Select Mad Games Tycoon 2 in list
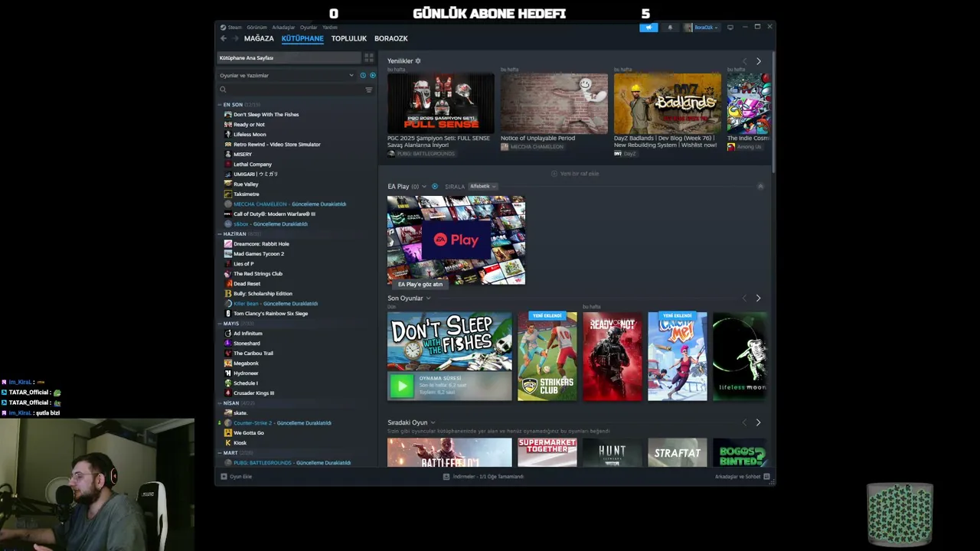 click(x=259, y=254)
